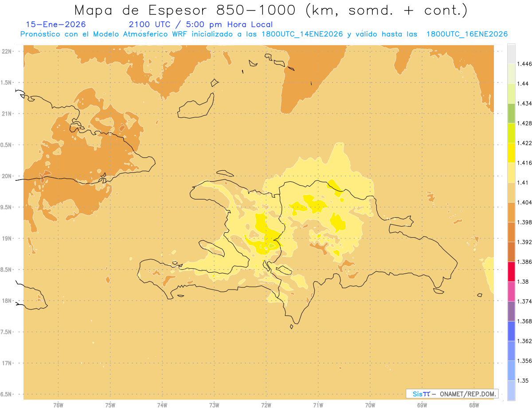Click the '19N' latitude label
Screen dimensions: 532x411
coord(7,239)
